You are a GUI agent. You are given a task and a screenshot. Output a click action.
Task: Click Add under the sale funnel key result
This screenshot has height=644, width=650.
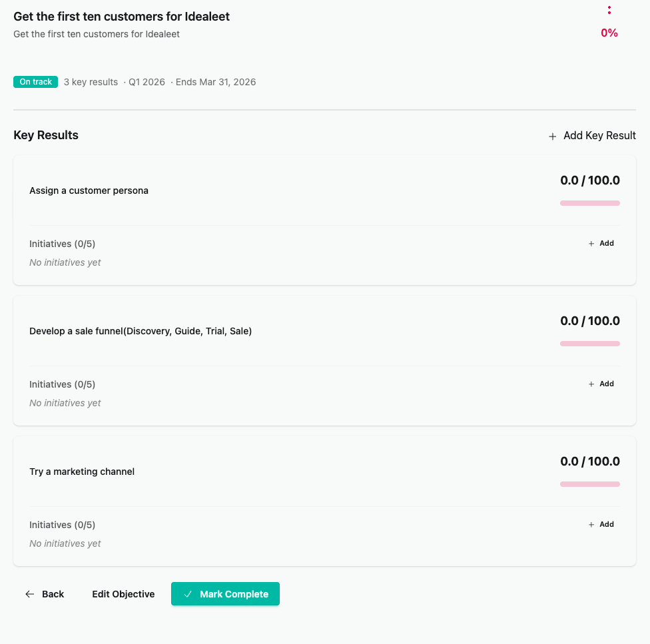[x=601, y=384]
